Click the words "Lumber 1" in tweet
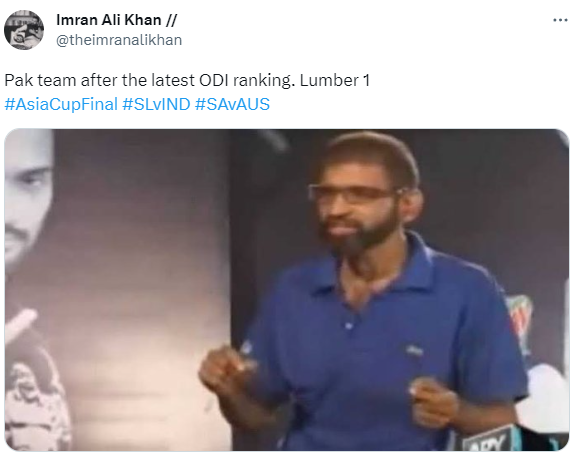585x461 pixels. pos(334,80)
